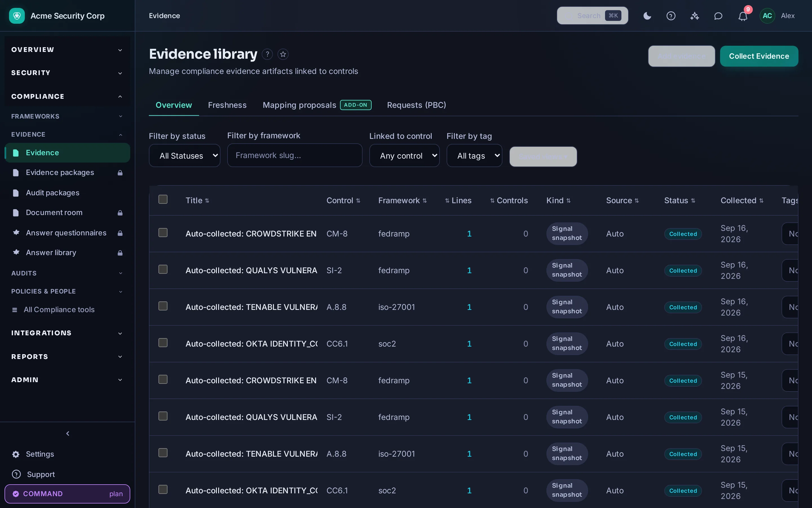Expand the FRAMEWORKS subsection
This screenshot has height=508, width=812.
tap(67, 116)
